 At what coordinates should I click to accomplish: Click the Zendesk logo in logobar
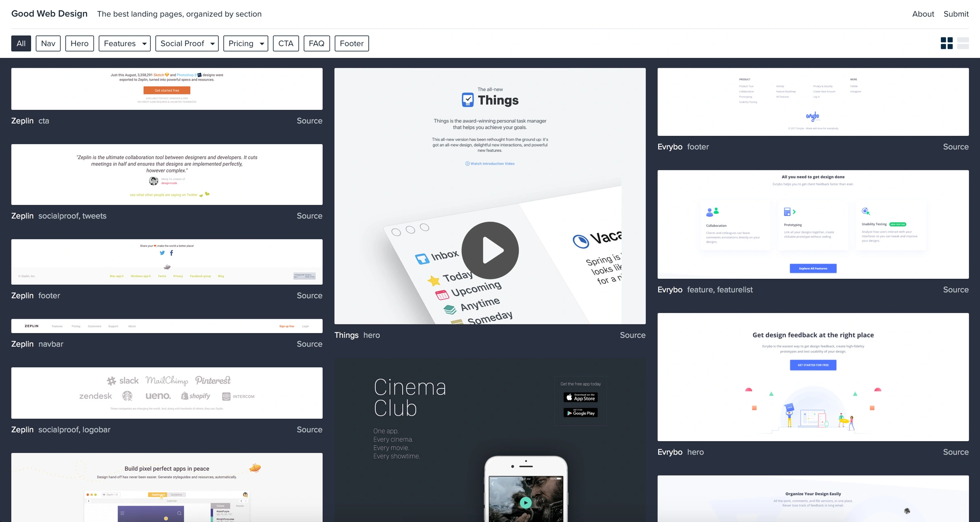pyautogui.click(x=96, y=396)
